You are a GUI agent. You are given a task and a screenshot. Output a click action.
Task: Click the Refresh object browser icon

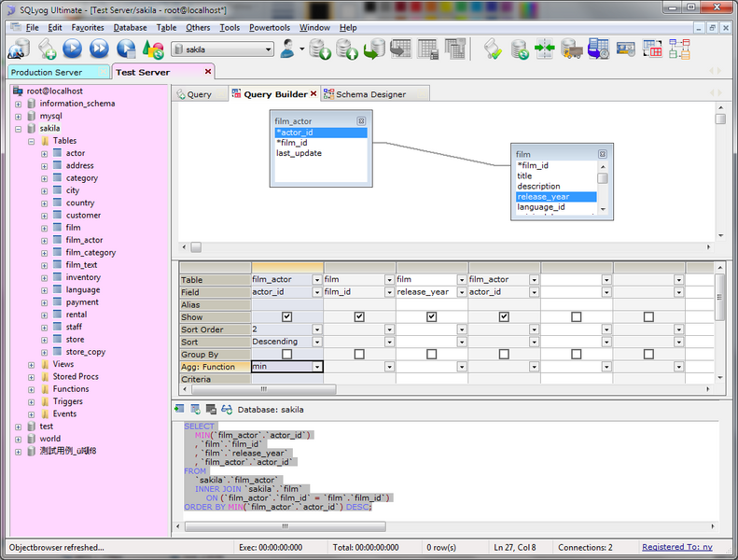pyautogui.click(x=152, y=49)
